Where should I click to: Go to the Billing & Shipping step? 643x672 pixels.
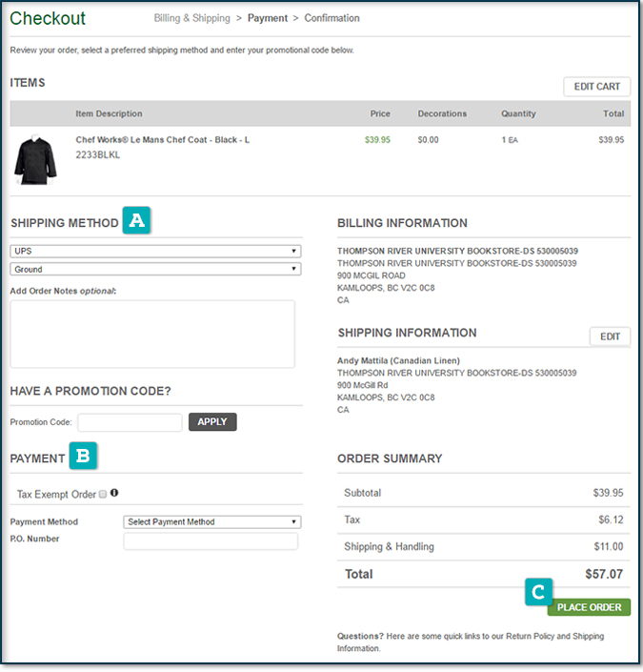pyautogui.click(x=192, y=18)
